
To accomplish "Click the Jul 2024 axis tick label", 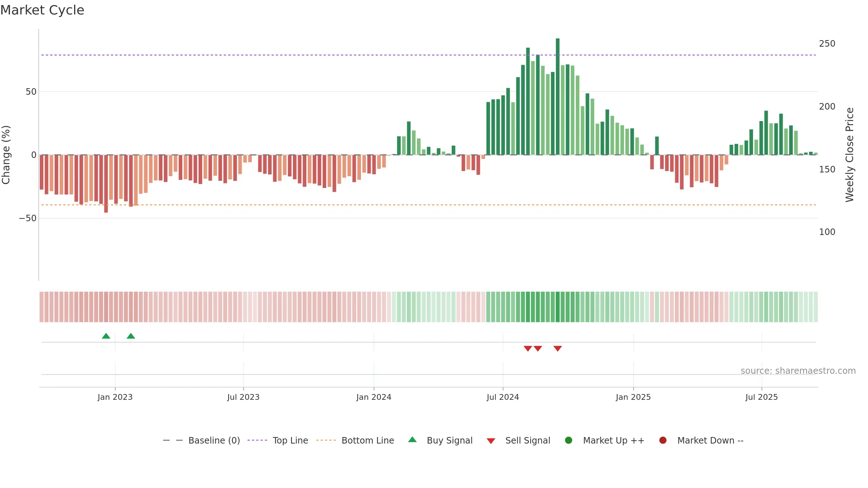I will pos(503,397).
